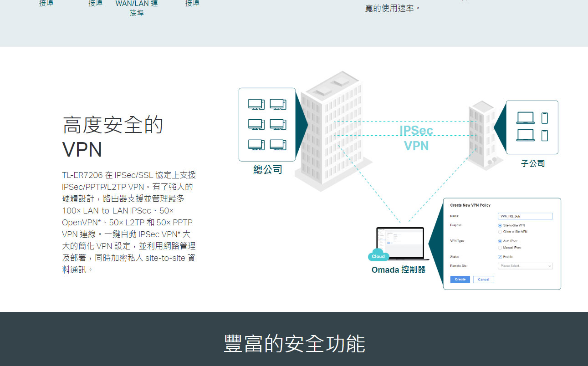Click the lower smartphone icon in branch box

(545, 135)
